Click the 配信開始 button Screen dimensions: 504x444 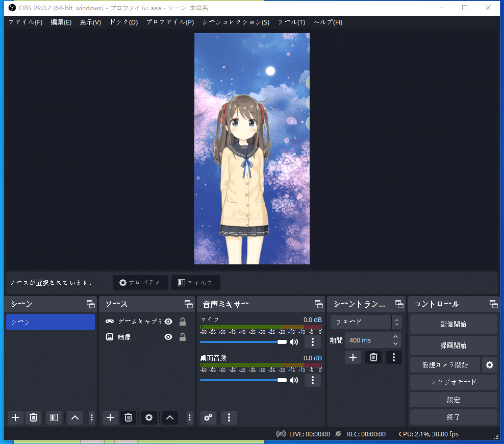(x=453, y=324)
